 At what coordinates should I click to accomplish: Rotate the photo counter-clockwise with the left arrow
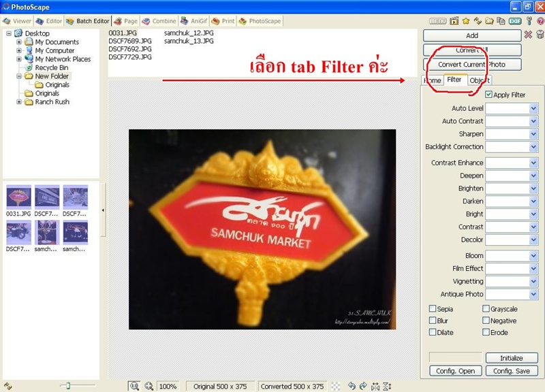click(x=352, y=386)
